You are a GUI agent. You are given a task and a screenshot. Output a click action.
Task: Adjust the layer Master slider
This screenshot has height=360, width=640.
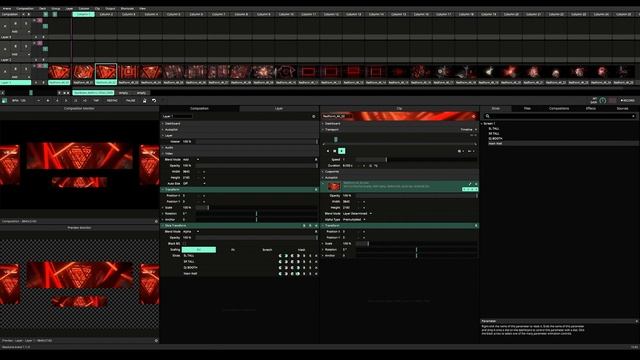tap(256, 142)
